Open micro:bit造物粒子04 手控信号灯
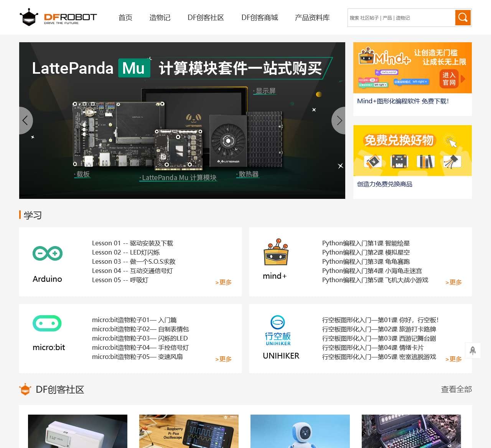 140,347
